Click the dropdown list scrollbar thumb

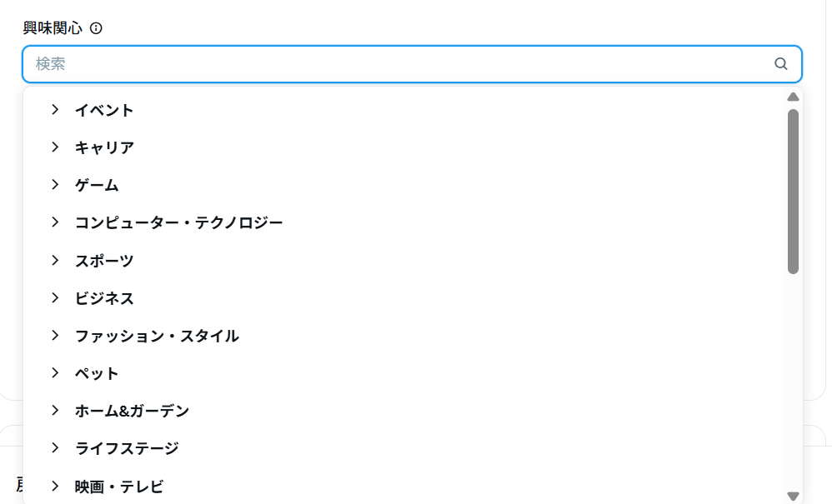[x=793, y=192]
